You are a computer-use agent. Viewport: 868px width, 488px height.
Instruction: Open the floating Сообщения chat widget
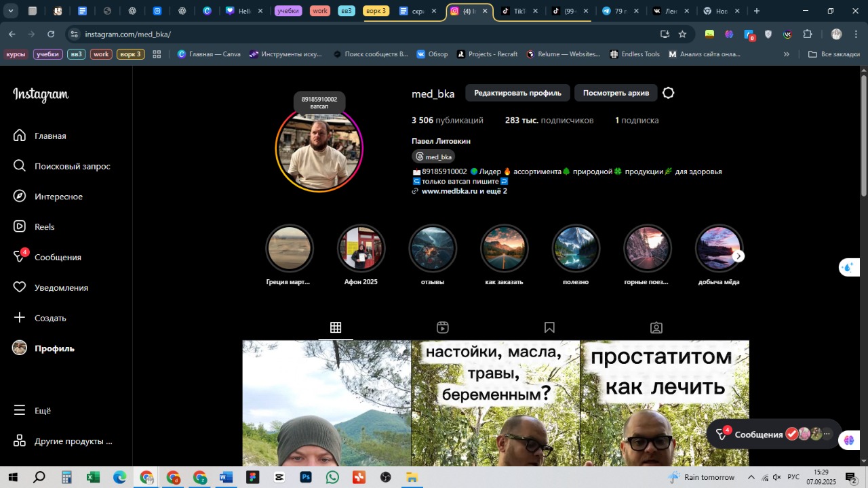pos(774,434)
